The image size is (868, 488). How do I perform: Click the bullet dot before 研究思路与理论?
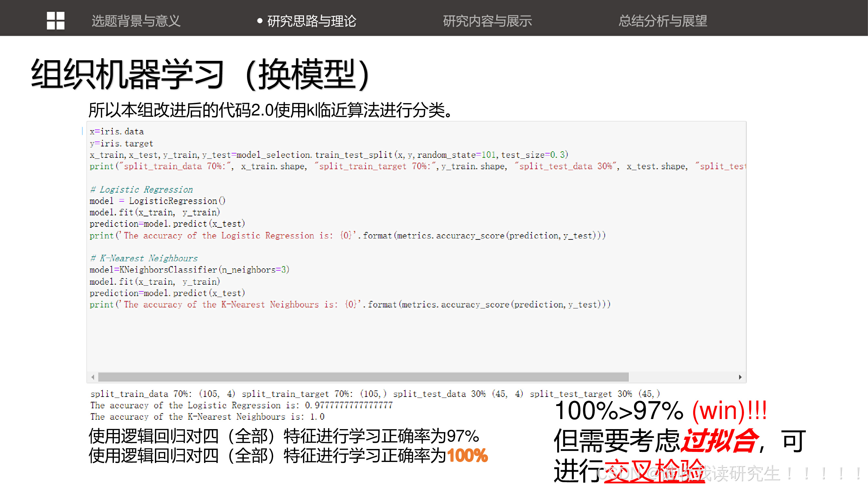pyautogui.click(x=259, y=21)
